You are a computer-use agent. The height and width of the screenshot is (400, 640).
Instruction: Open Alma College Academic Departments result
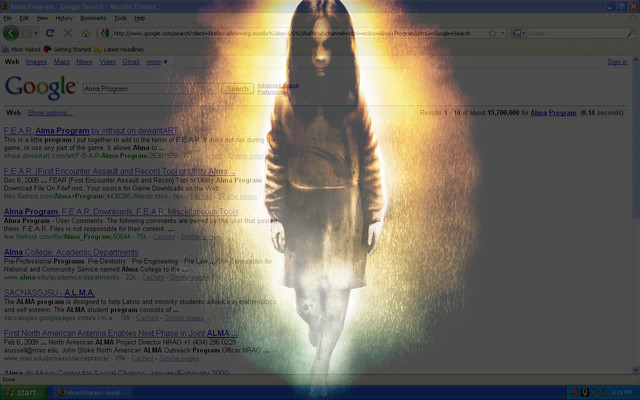point(71,252)
